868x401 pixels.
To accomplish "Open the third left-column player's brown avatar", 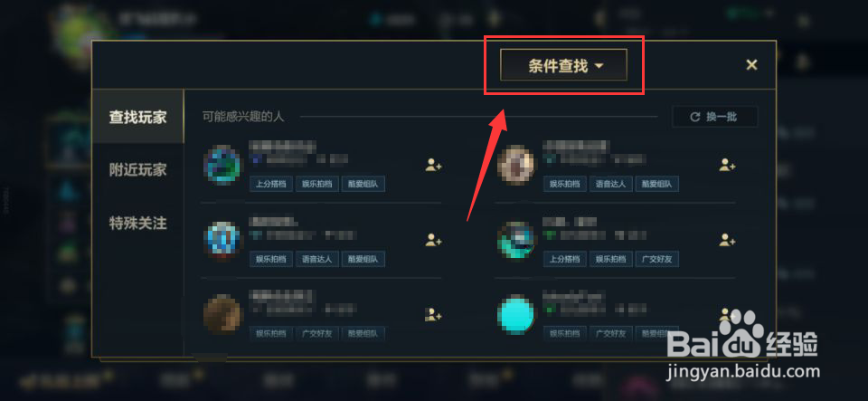I will click(x=222, y=315).
